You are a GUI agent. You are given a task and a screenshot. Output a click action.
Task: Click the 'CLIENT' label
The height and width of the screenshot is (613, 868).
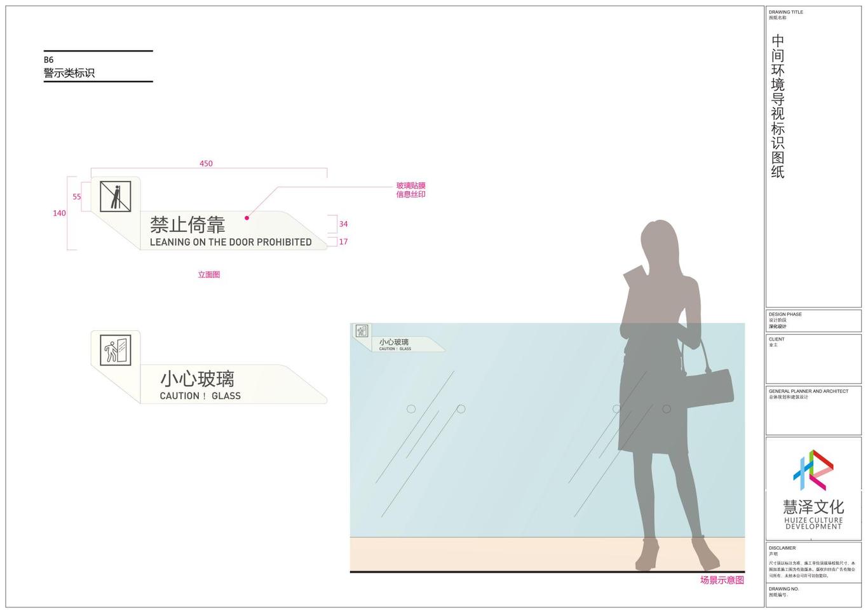pos(776,339)
